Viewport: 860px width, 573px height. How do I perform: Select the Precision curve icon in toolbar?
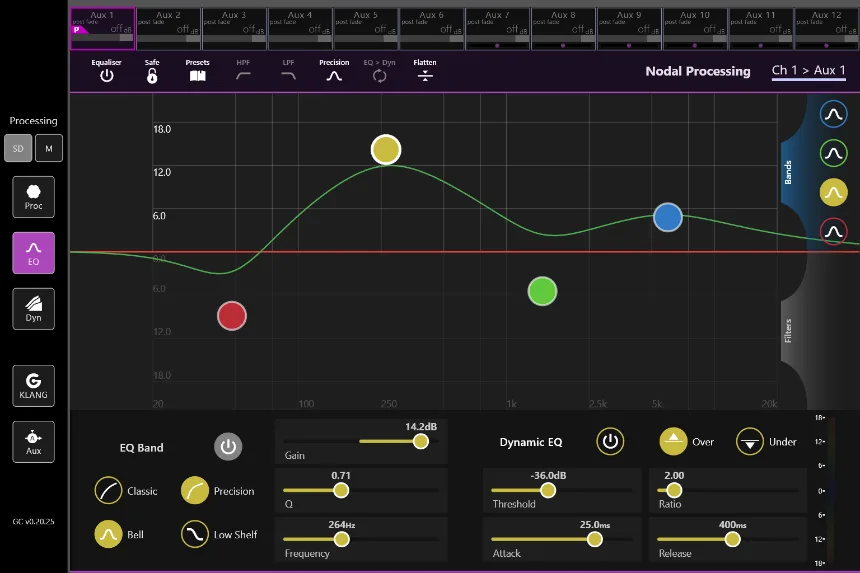click(334, 76)
